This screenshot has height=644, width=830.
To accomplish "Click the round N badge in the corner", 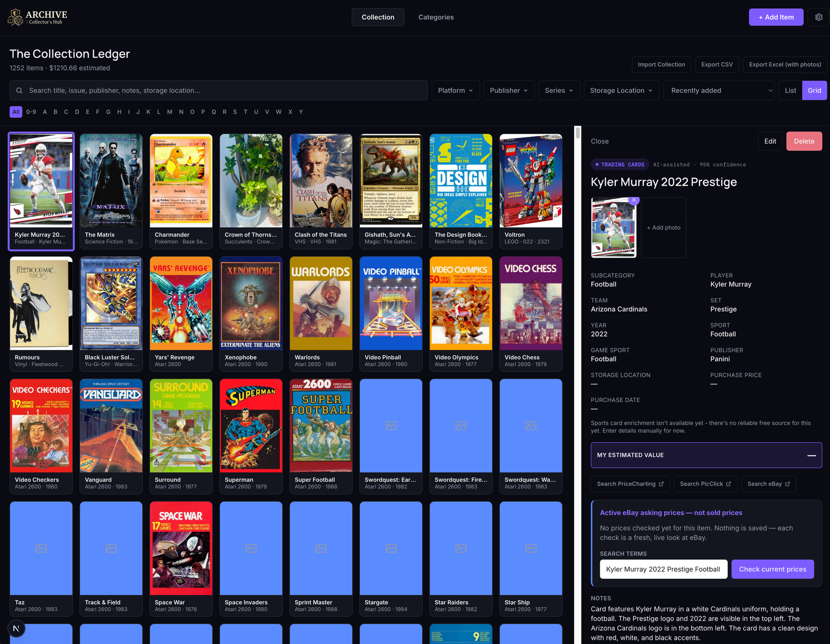I will [x=16, y=628].
